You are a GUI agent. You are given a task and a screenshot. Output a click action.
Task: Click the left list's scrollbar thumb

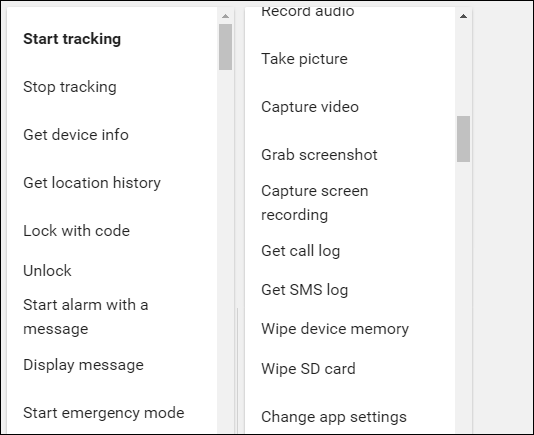tap(225, 47)
